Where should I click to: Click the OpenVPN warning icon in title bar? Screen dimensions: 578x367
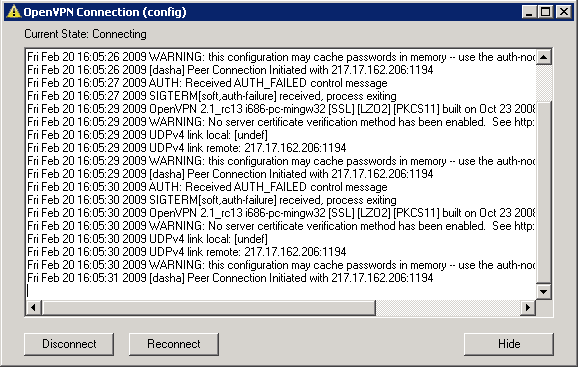(14, 12)
